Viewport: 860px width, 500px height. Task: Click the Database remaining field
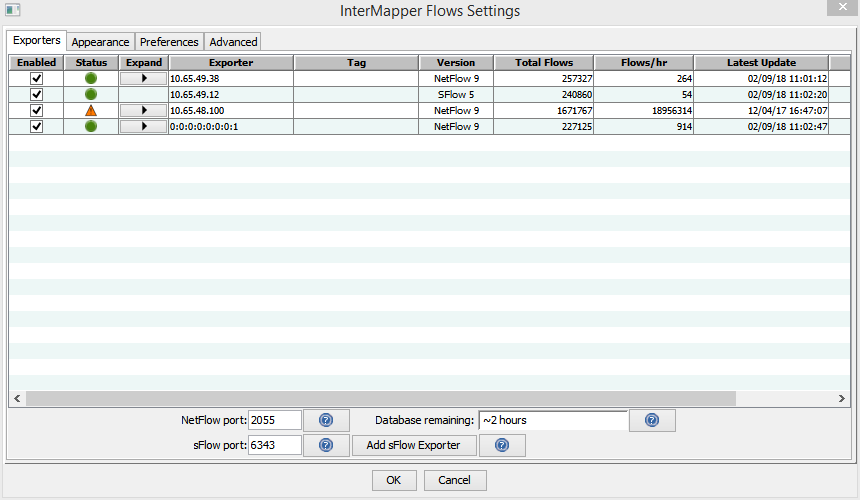[553, 421]
